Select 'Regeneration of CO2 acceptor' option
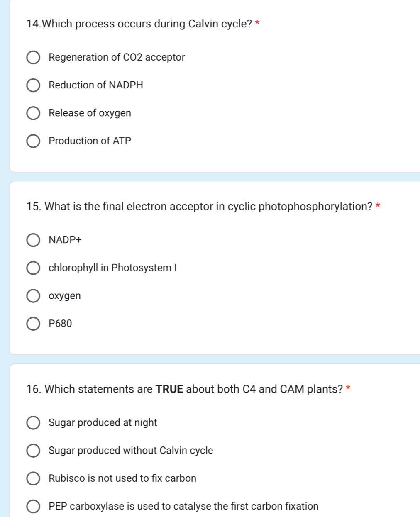The image size is (420, 517). click(x=33, y=57)
